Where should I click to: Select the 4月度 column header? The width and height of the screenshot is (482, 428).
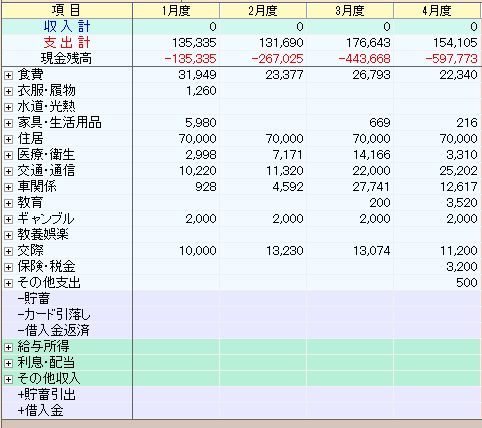click(x=437, y=11)
